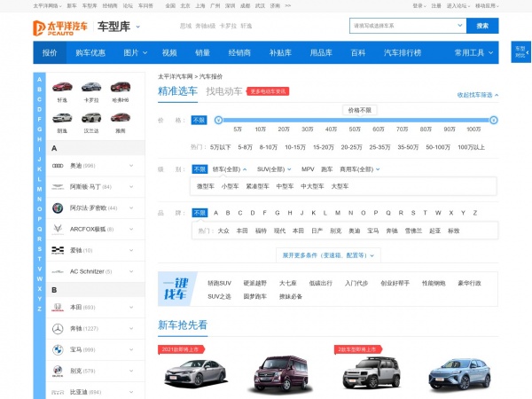Viewport: 532px width, 399px height.
Task: Click the right price slider handle
Action: 494,120
